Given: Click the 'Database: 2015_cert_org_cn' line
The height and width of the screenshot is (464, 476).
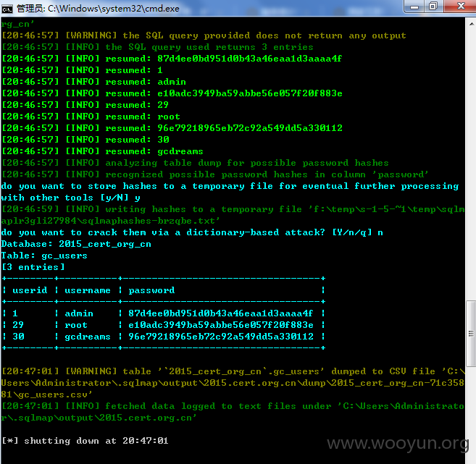Looking at the screenshot, I should tap(76, 244).
